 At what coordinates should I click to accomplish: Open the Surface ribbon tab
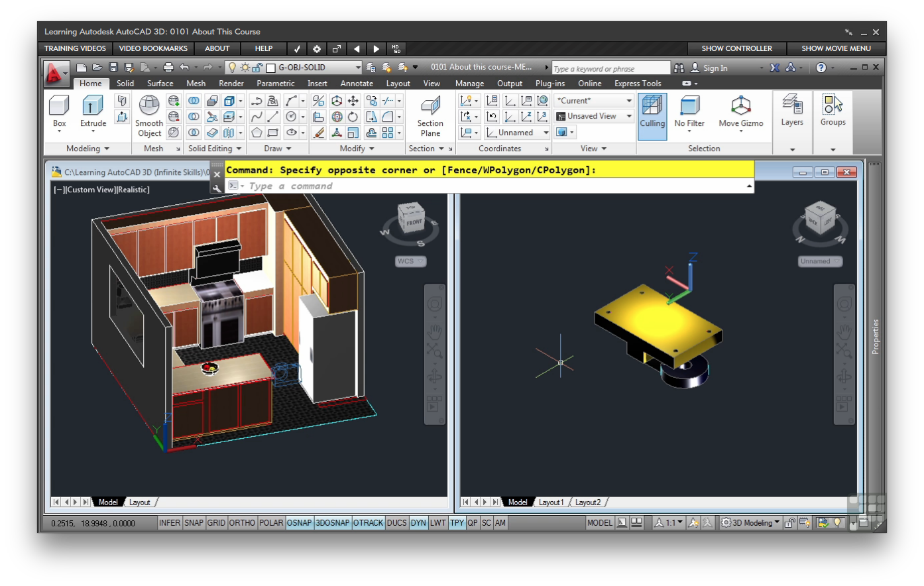point(160,84)
